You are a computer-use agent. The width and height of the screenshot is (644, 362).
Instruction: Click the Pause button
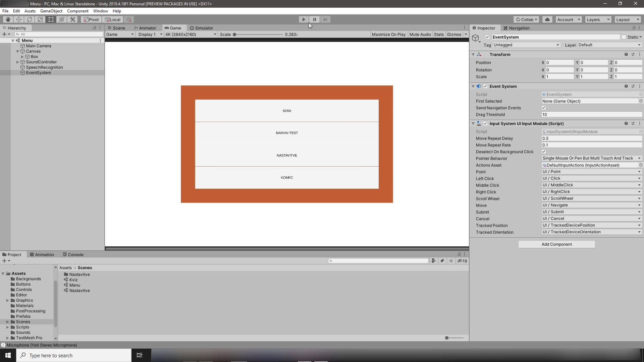pyautogui.click(x=314, y=19)
